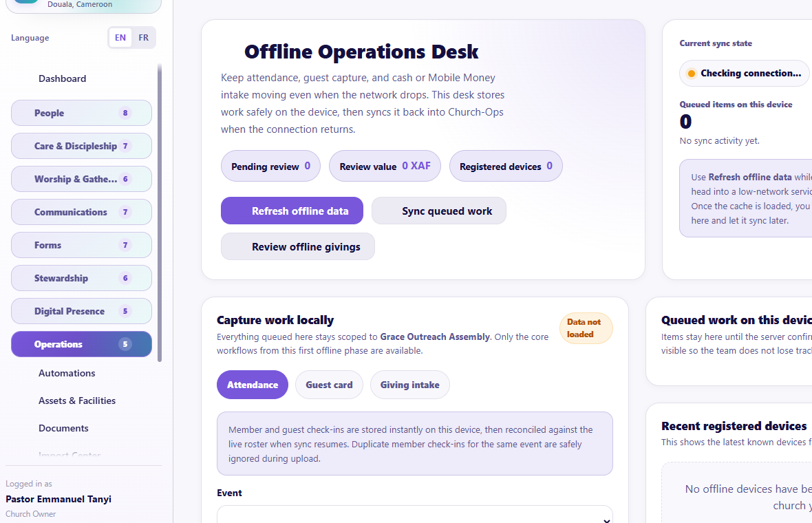Screen dimensions: 812x523
Task: Open the Event dropdown
Action: (x=415, y=515)
